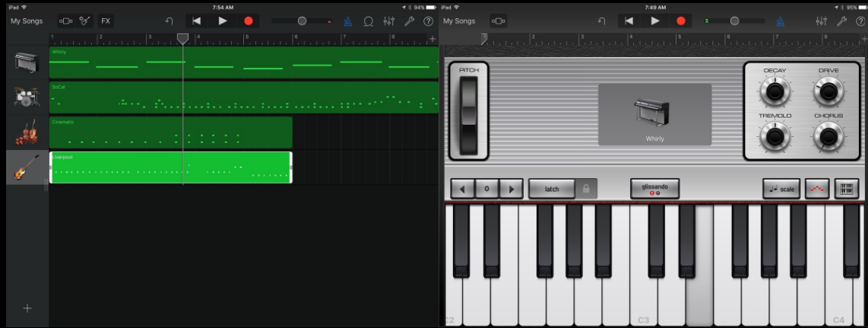Open track mixer controls in the tracks window
The image size is (868, 328).
[389, 21]
